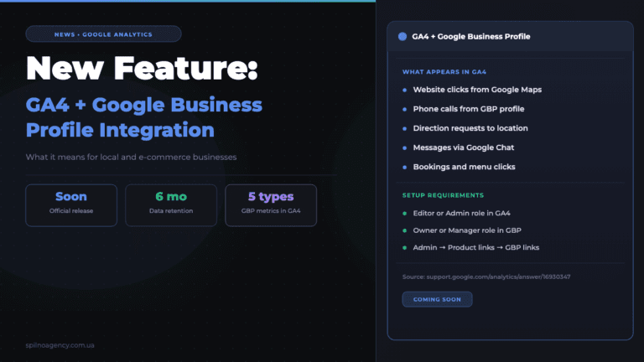Click the '6 mo' Data retention stat card

click(x=171, y=205)
